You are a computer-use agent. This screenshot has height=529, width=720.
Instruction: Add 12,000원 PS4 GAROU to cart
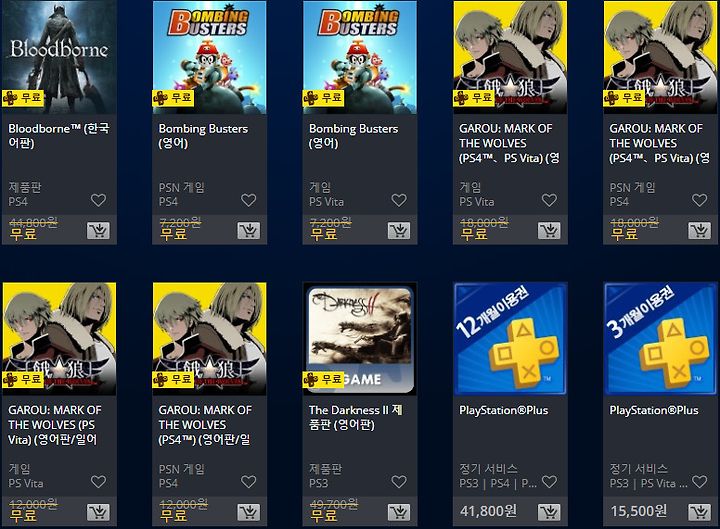[x=248, y=512]
